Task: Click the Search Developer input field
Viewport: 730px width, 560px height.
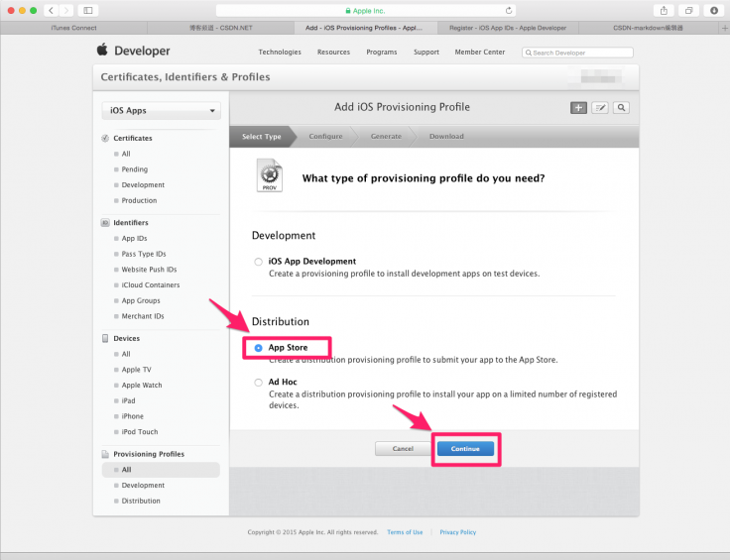Action: click(x=577, y=53)
